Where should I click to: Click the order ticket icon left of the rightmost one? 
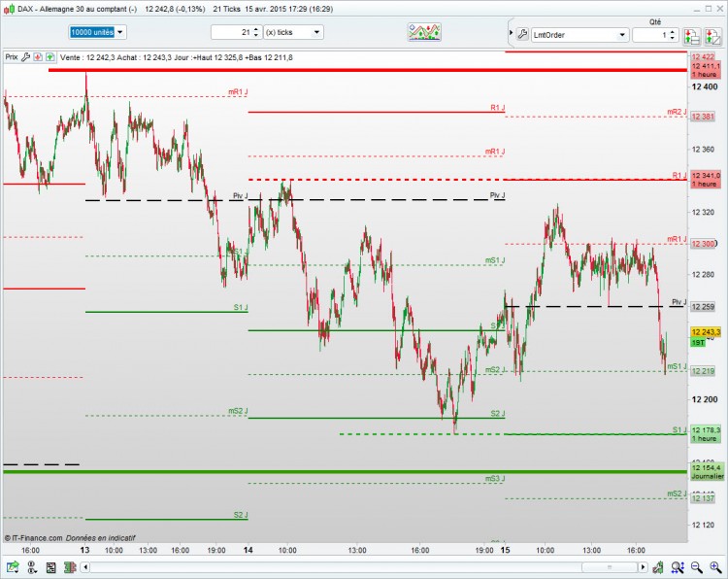[x=692, y=36]
